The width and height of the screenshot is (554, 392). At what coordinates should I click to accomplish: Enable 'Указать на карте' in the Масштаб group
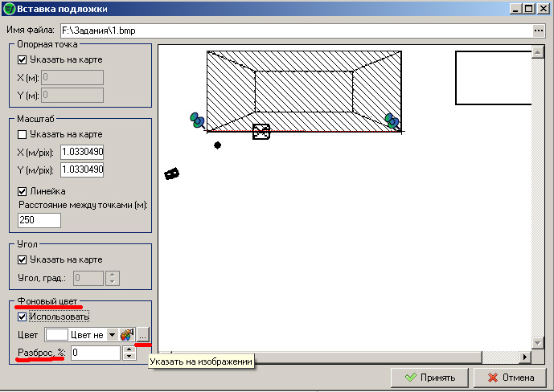pyautogui.click(x=23, y=134)
